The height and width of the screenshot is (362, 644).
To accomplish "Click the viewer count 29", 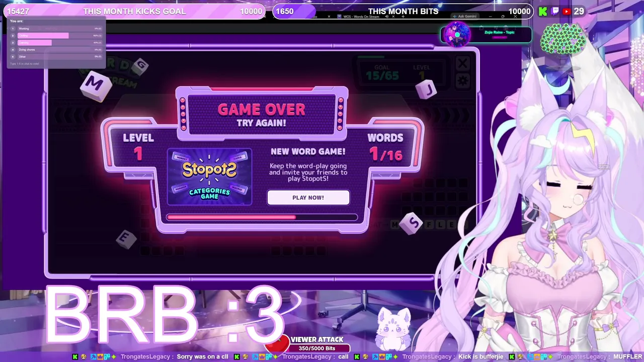I will (579, 11).
